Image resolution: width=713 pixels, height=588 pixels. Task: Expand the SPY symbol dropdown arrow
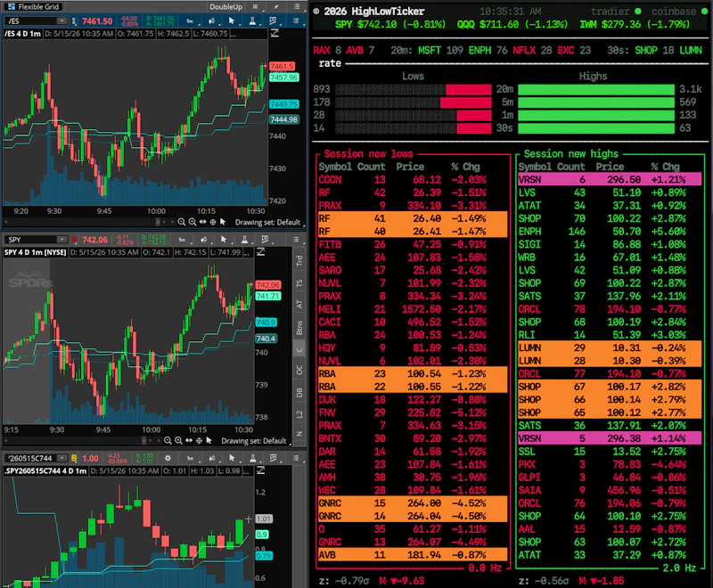pyautogui.click(x=61, y=240)
